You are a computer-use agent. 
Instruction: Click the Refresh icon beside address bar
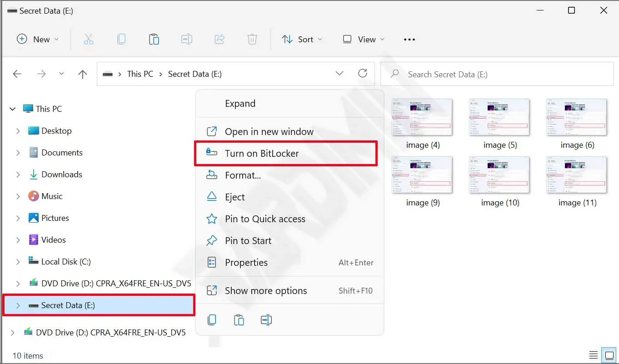point(363,74)
